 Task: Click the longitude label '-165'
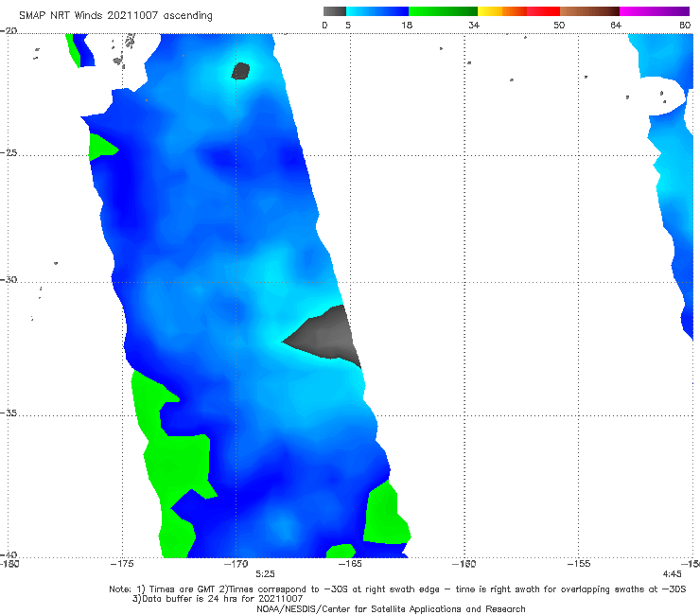(x=350, y=564)
